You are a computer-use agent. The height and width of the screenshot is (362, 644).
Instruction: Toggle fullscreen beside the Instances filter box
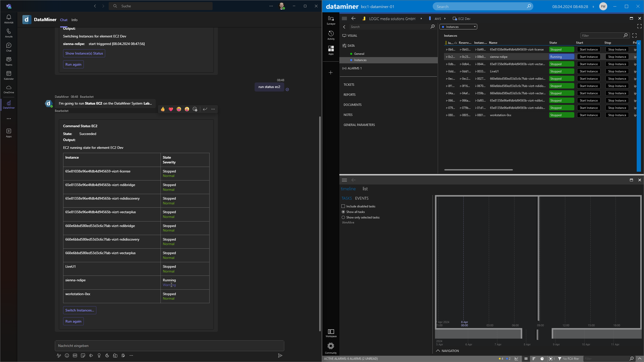click(x=634, y=36)
